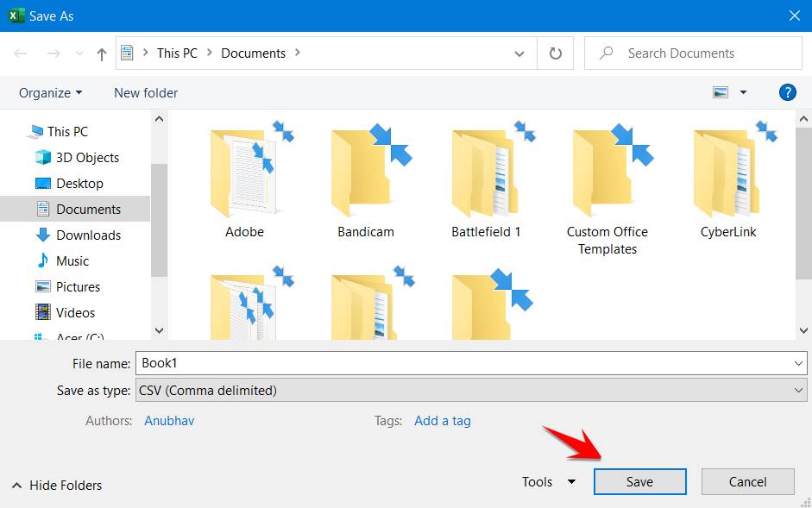Collapse the pane with Hide Folders
The width and height of the screenshot is (812, 508).
(57, 486)
